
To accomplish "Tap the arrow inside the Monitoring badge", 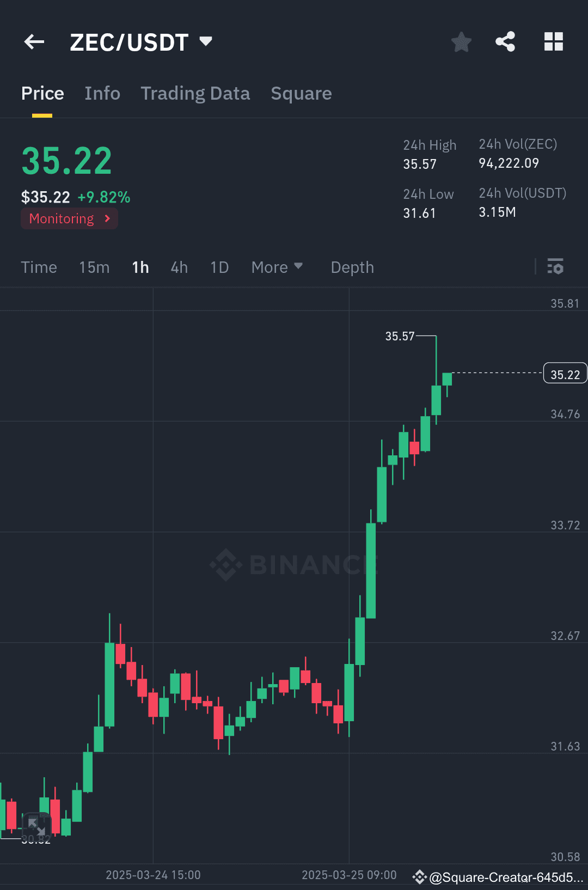I will [107, 218].
